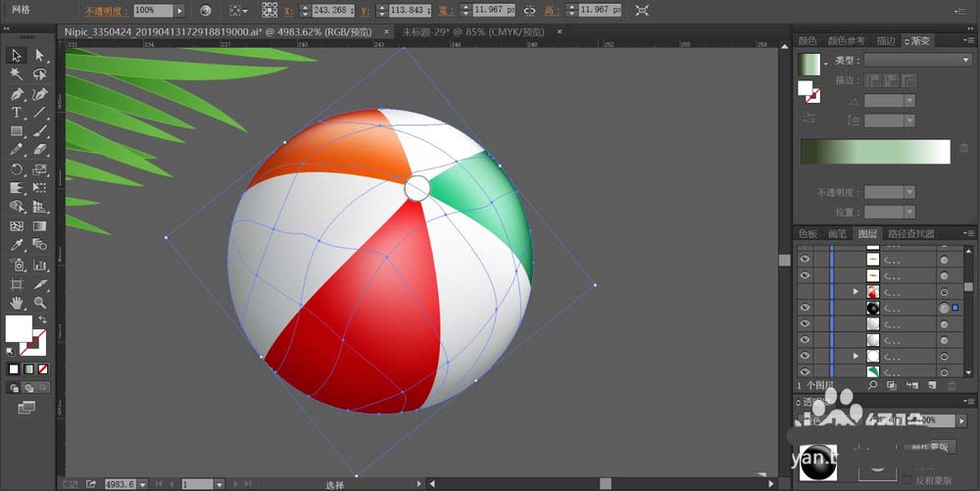The image size is (980, 491).
Task: Open the Layers panel flyout menu
Action: tap(968, 233)
